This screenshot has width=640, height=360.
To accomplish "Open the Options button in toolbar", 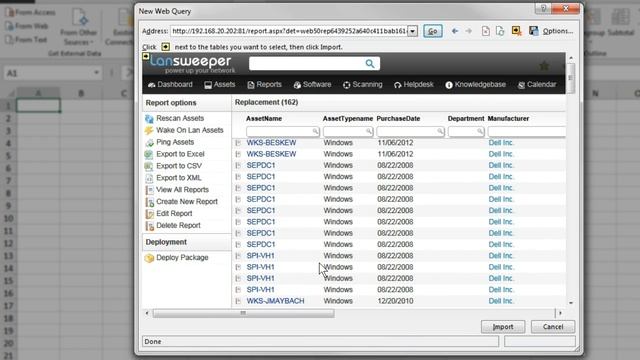I will pyautogui.click(x=558, y=31).
